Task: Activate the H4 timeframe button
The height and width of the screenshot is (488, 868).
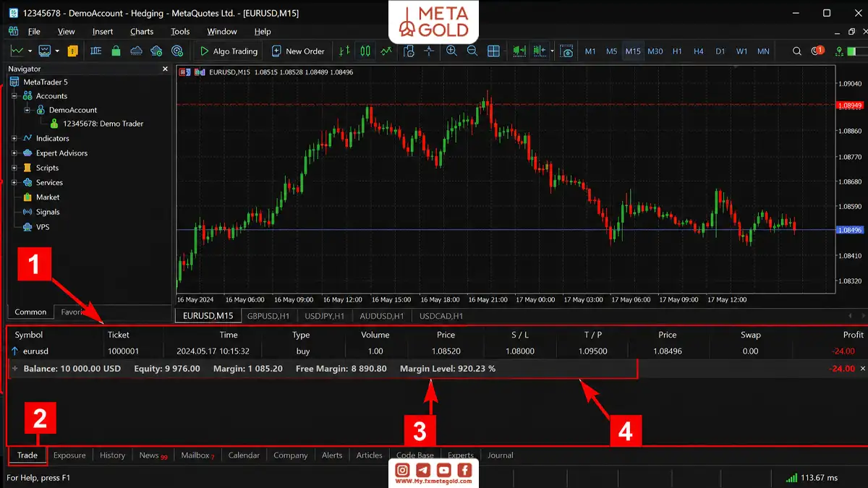Action: coord(698,51)
